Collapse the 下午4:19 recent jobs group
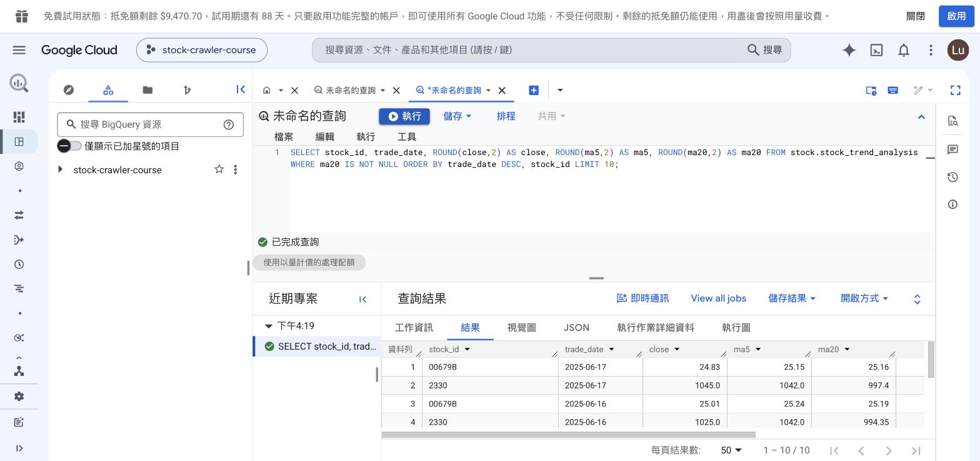The width and height of the screenshot is (980, 461). [x=269, y=326]
